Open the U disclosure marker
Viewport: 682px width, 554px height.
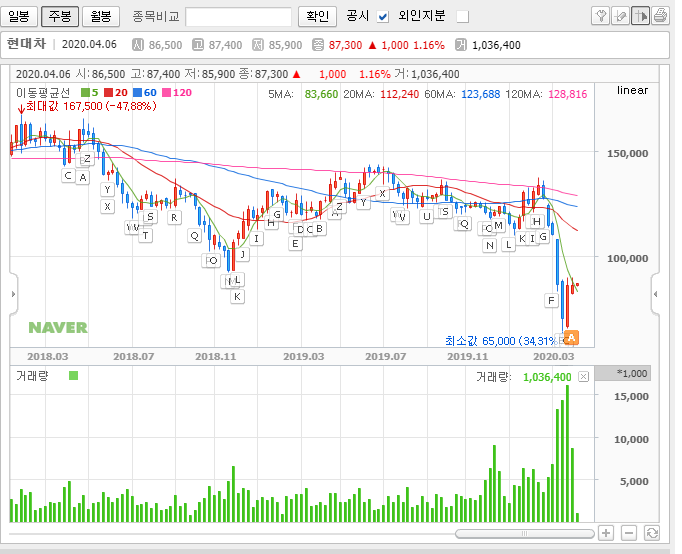point(427,217)
